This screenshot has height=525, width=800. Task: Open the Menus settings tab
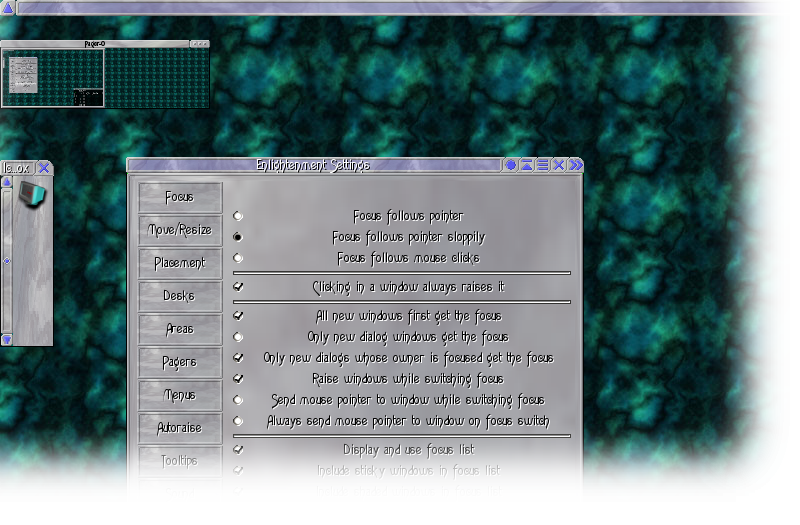point(180,395)
